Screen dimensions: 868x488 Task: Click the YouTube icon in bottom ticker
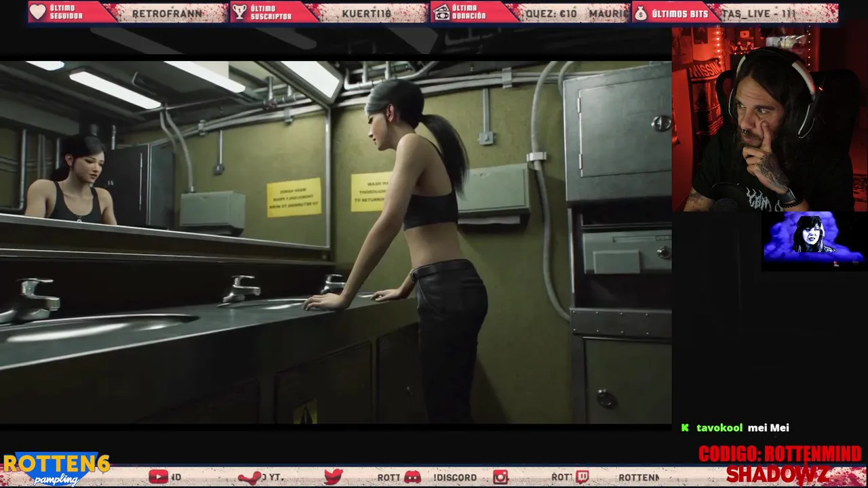[158, 477]
